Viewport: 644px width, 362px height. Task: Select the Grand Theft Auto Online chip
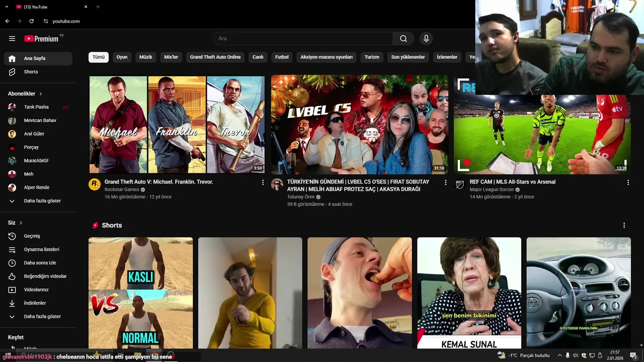coord(215,57)
